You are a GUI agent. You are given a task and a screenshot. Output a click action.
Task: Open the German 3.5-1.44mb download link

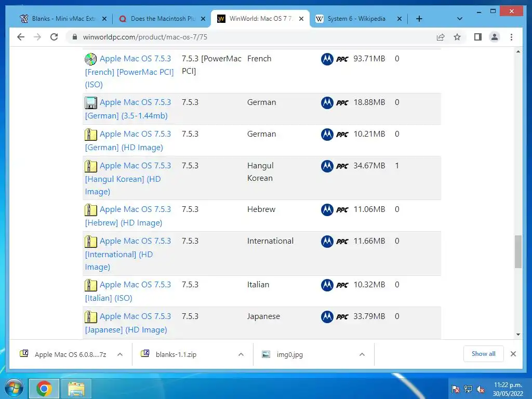click(128, 109)
